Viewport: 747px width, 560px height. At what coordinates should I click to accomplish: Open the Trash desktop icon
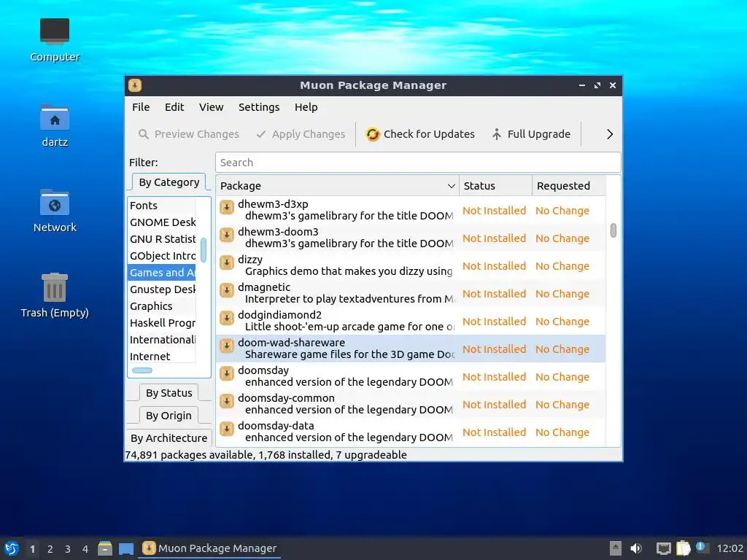[55, 287]
